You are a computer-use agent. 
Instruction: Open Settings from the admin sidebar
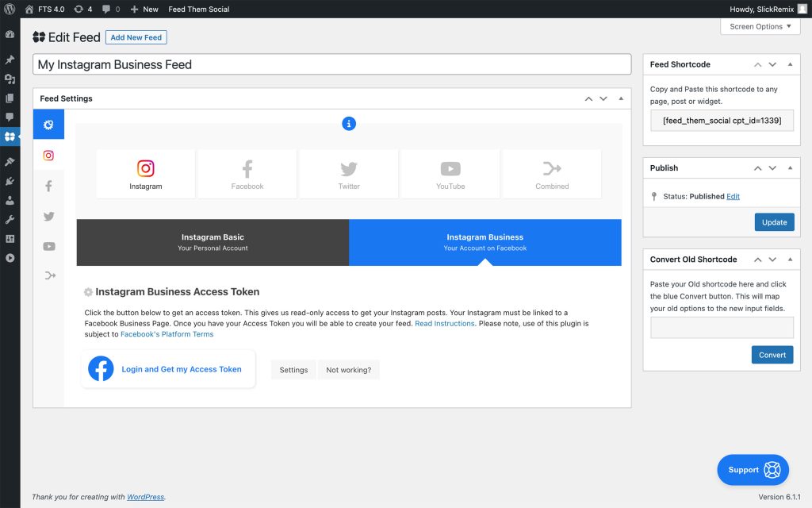[10, 238]
